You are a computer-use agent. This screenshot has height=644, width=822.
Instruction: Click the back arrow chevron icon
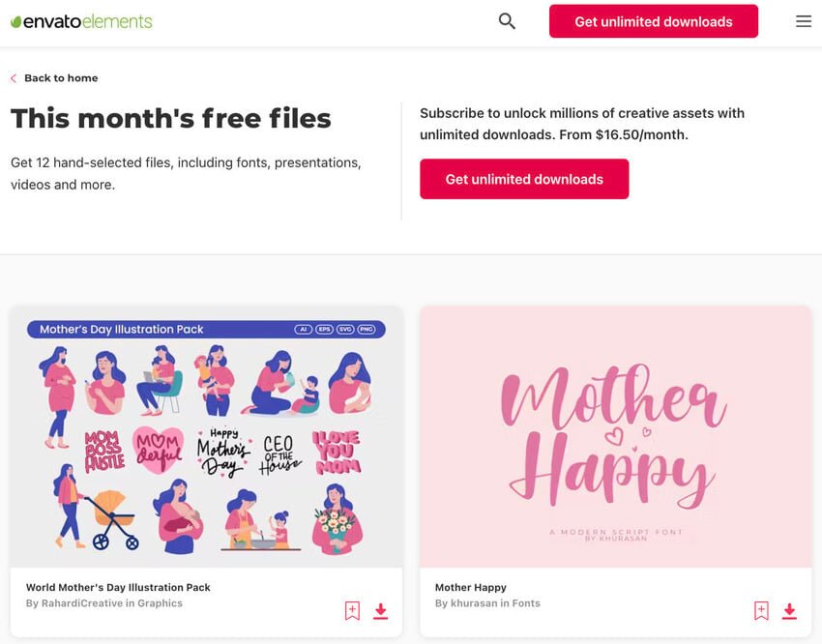14,78
